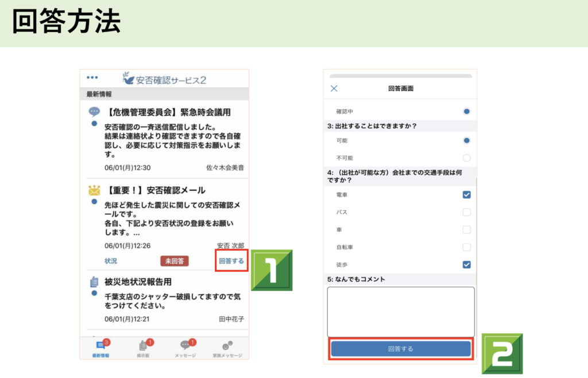Uncheck the 徒歩 checkbox
Viewport: 588px width, 378px height.
[x=466, y=265]
